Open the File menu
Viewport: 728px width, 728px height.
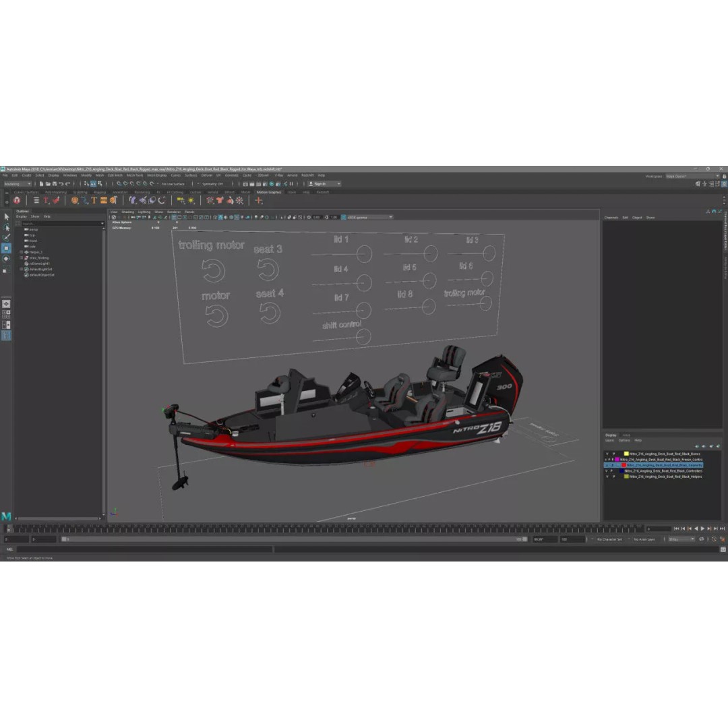5,175
